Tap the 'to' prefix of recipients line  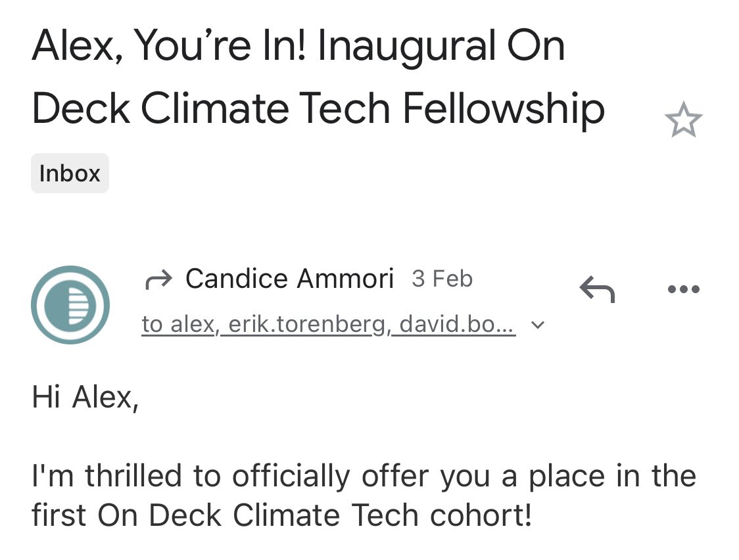152,325
